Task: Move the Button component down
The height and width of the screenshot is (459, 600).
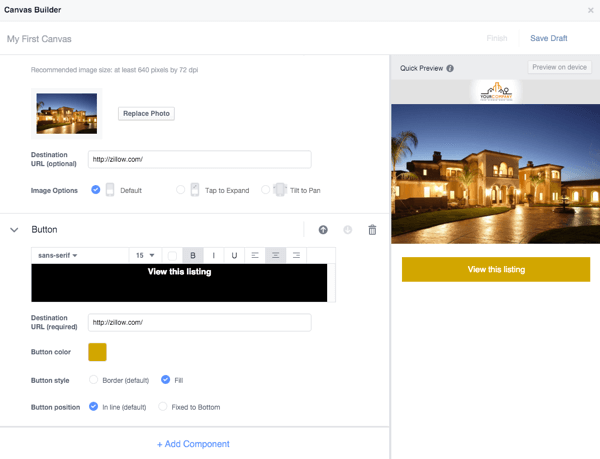Action: [x=348, y=230]
